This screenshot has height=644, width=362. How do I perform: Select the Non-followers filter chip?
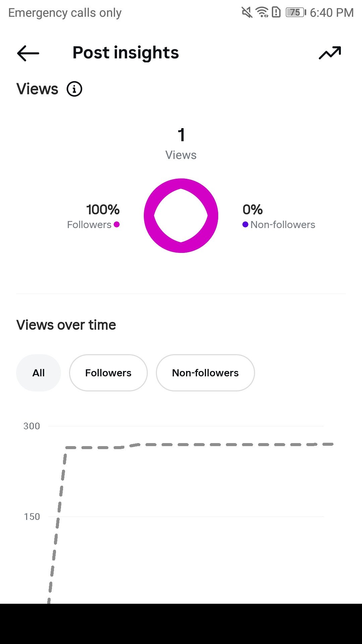pyautogui.click(x=205, y=373)
